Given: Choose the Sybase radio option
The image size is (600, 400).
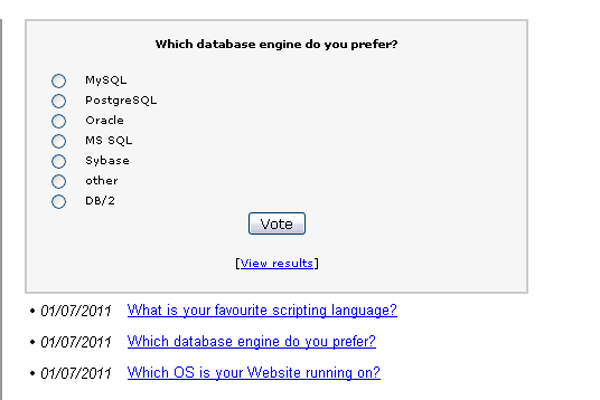Looking at the screenshot, I should coord(59,161).
